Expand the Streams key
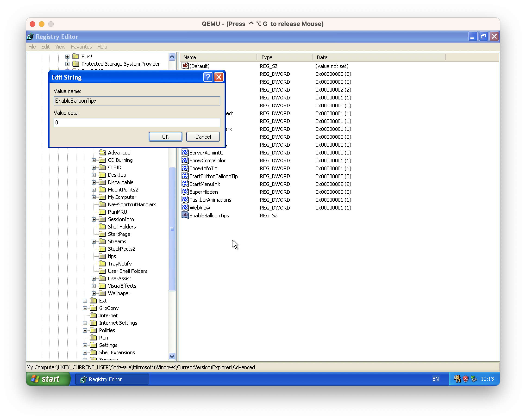The image size is (526, 420). point(94,241)
